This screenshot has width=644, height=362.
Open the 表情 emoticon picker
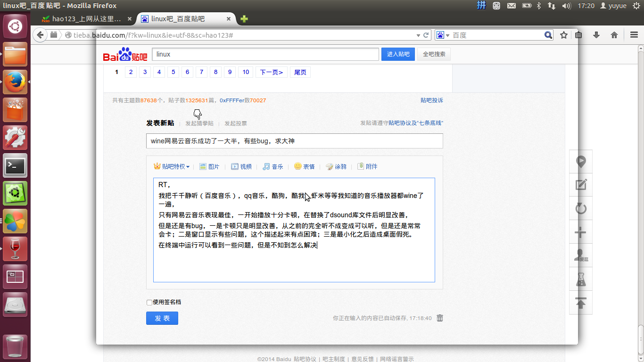point(304,166)
